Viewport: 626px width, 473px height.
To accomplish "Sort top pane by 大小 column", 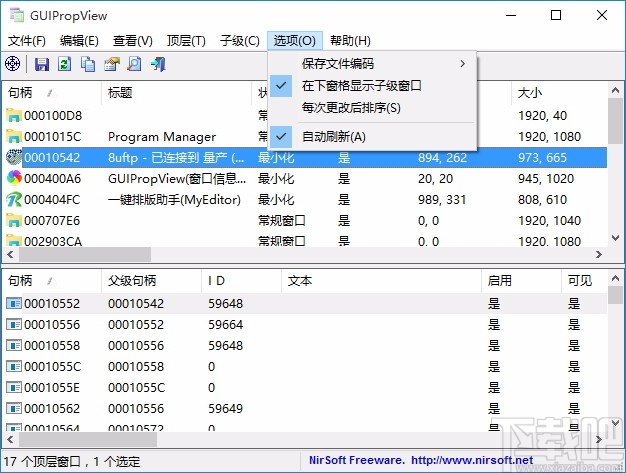I will pos(559,93).
